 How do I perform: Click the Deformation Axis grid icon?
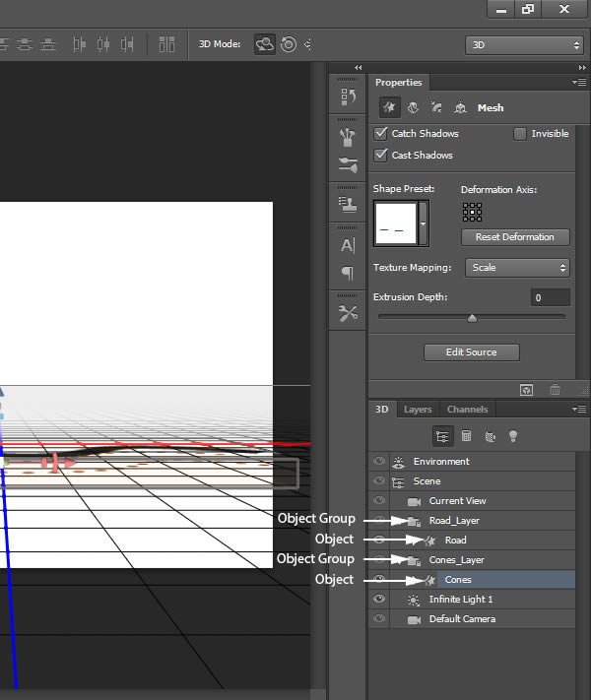472,212
